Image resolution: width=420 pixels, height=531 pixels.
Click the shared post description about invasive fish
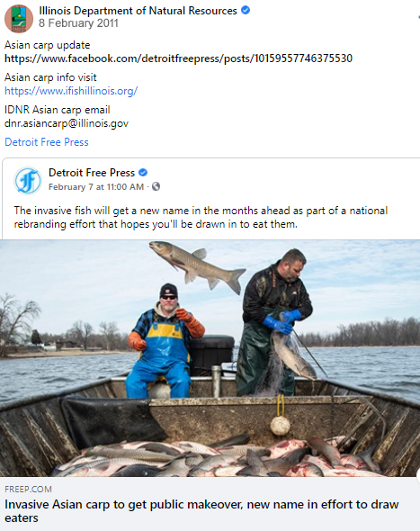point(201,218)
